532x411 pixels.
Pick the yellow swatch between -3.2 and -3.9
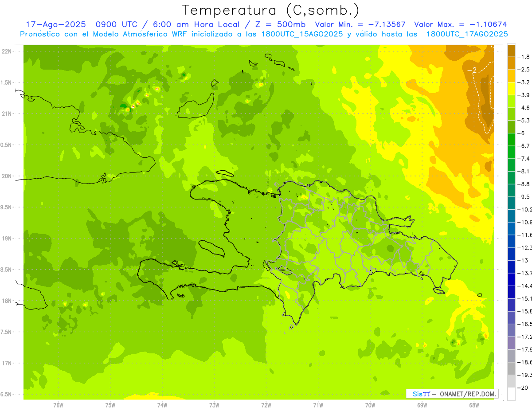pyautogui.click(x=512, y=89)
